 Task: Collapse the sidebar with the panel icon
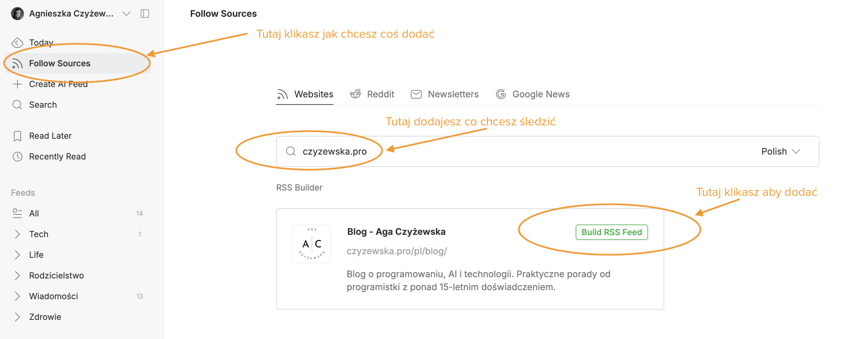click(145, 14)
